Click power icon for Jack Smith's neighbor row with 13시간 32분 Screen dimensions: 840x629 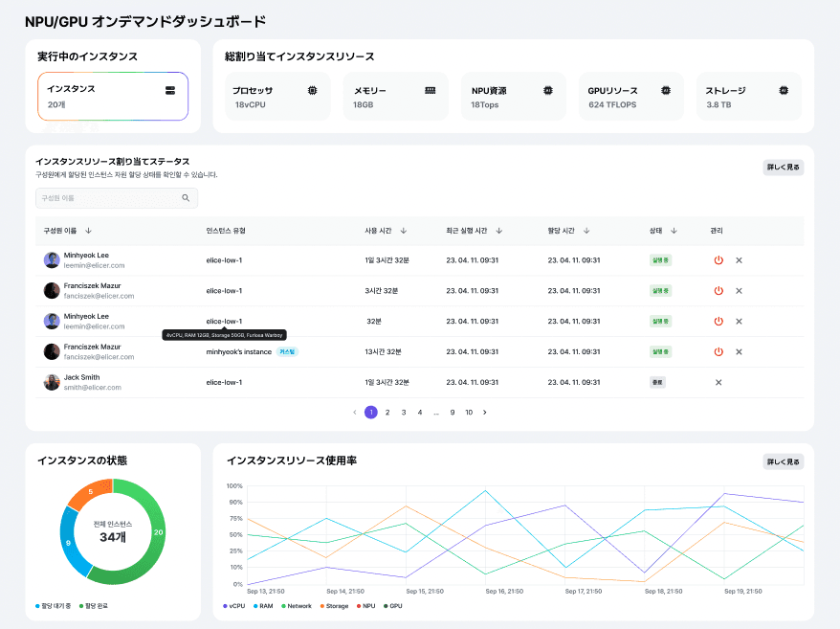click(718, 352)
